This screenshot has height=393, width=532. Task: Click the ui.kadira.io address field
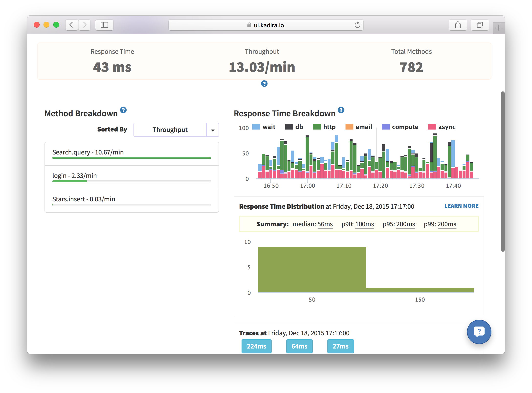266,25
